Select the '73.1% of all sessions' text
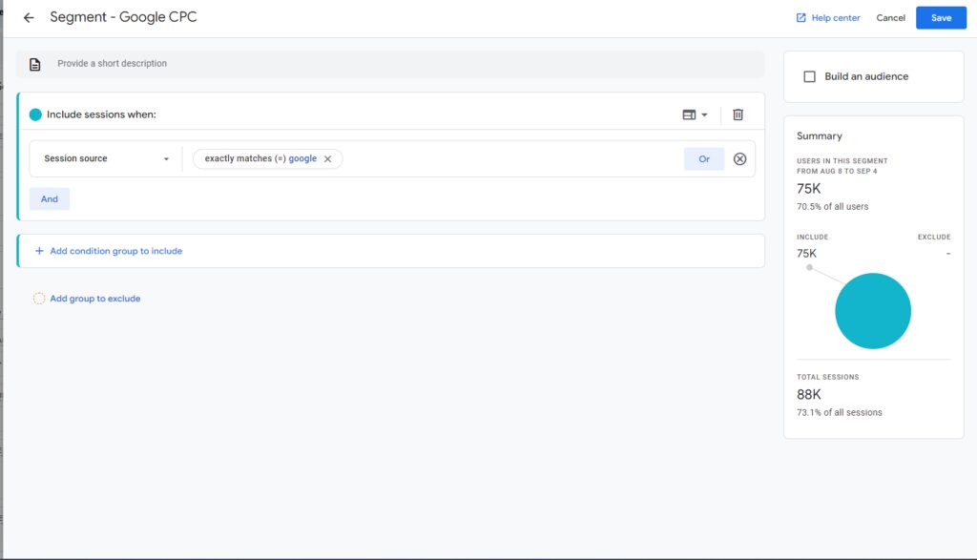This screenshot has width=977, height=560. [840, 412]
